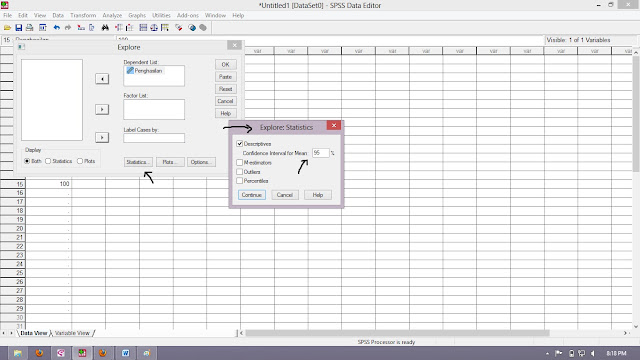640x360 pixels.
Task: Click the vertical scrollbar thumb
Action: (636, 114)
